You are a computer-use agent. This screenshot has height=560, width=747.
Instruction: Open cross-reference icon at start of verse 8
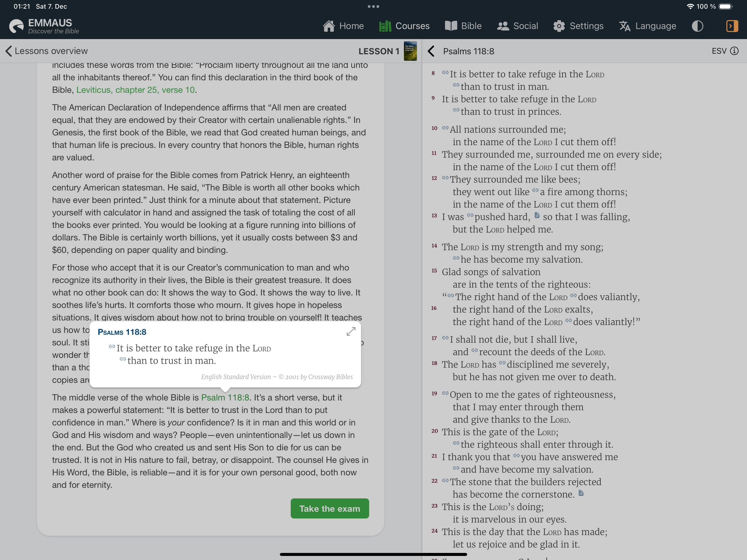445,72
